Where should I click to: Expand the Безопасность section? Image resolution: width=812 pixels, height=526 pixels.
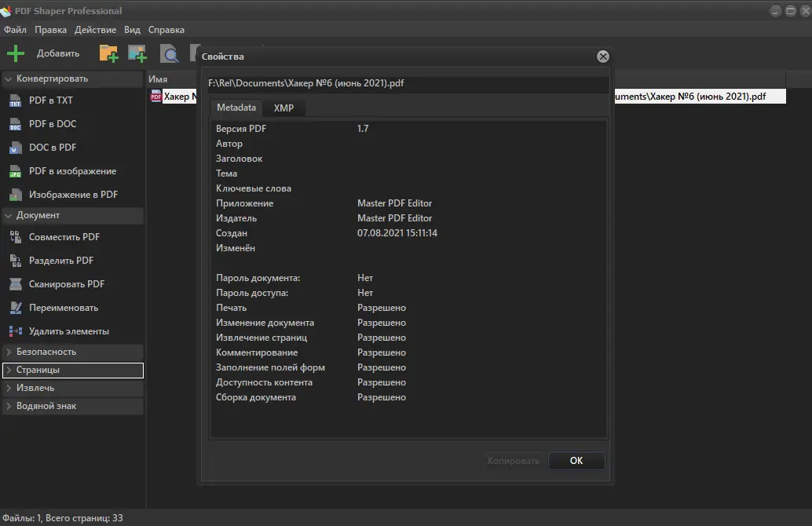point(9,352)
